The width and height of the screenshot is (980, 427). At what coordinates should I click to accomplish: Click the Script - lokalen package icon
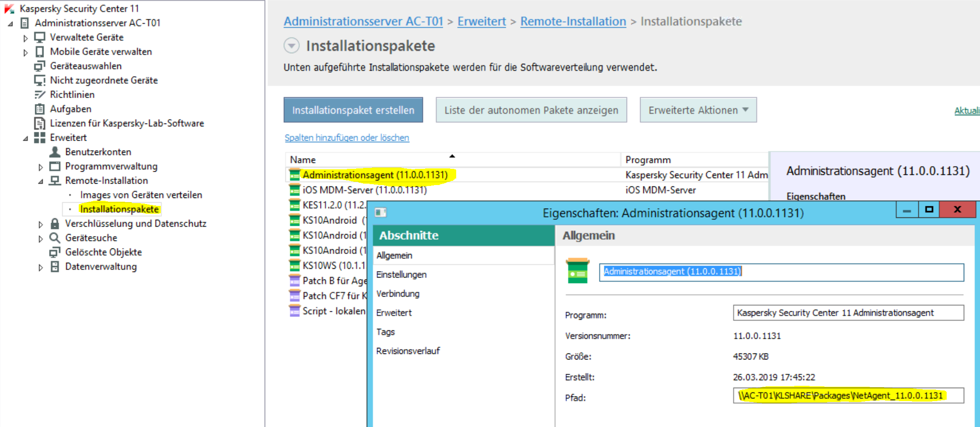coord(294,311)
